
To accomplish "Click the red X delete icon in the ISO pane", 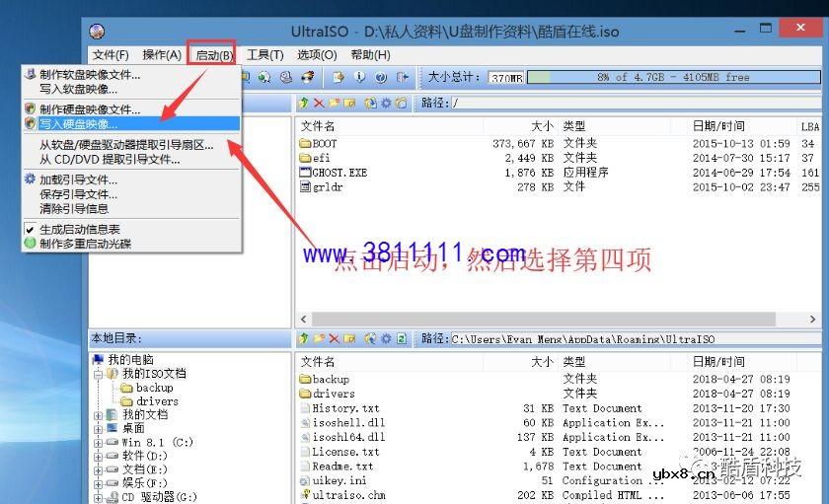I will pos(319,103).
